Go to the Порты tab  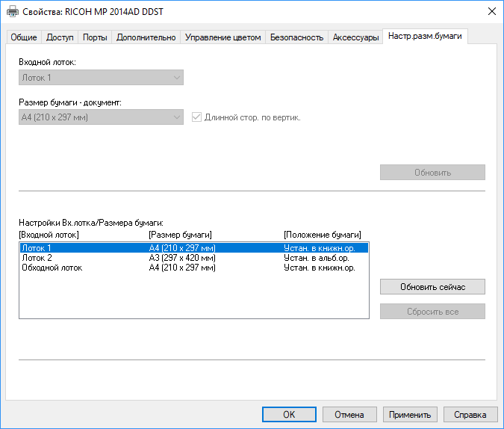[95, 37]
